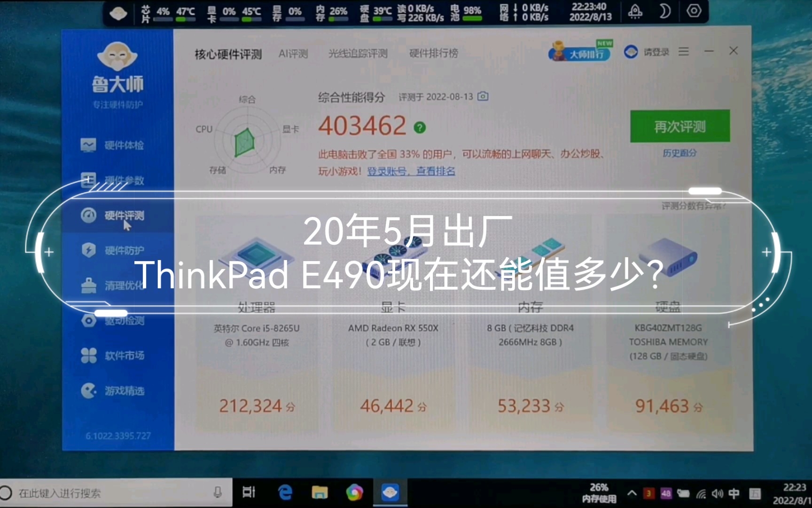812x508 pixels.
Task: Open the colorful browser taskbar icon
Action: tap(355, 492)
